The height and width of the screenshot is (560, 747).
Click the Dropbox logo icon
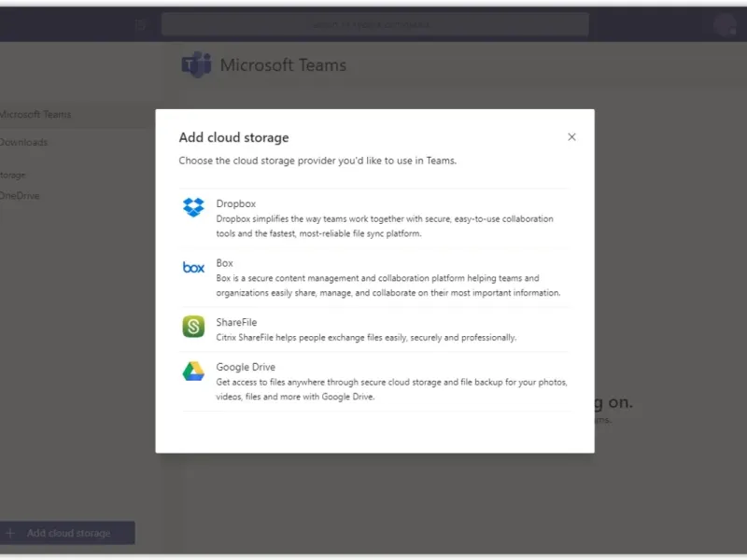193,207
